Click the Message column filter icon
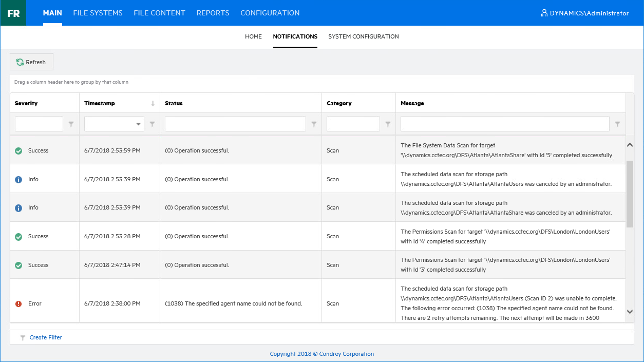 617,124
